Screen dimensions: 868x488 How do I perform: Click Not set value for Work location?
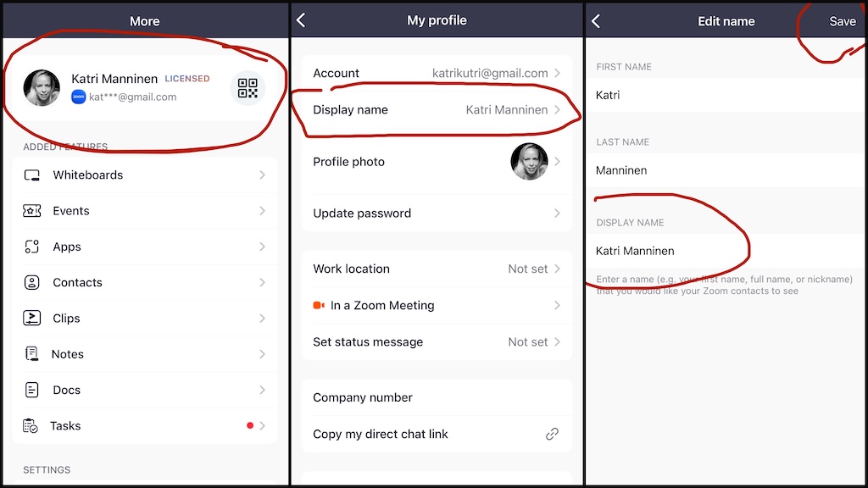527,269
